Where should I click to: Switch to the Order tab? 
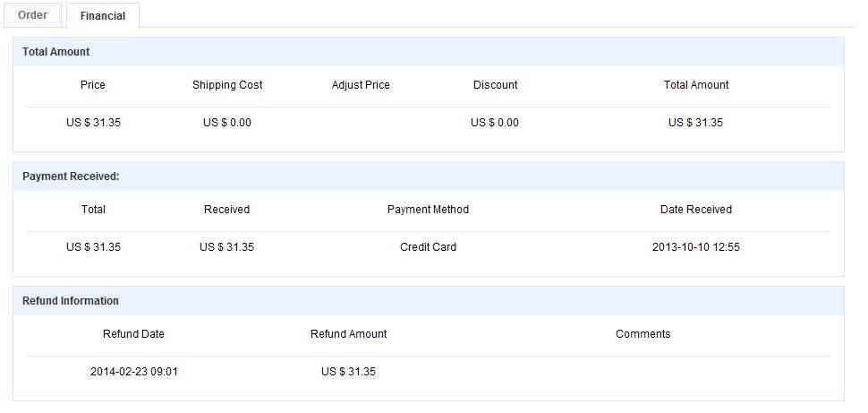32,15
